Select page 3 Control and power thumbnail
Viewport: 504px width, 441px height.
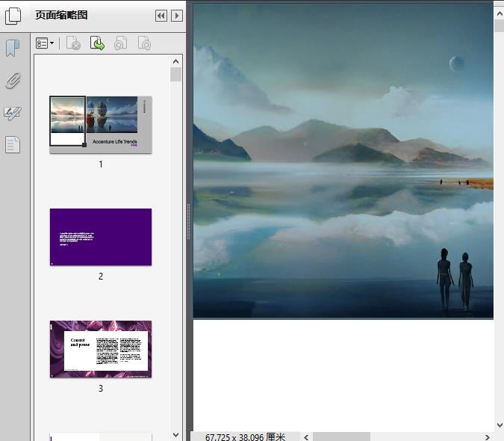coord(101,349)
